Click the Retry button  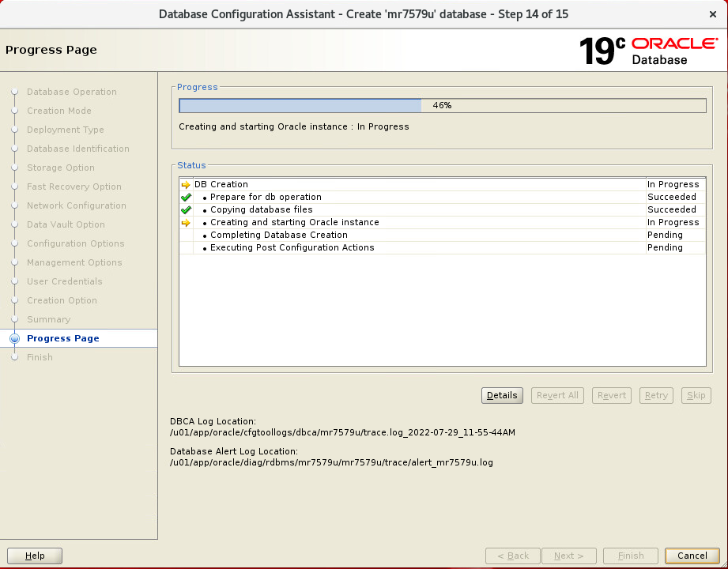click(656, 395)
